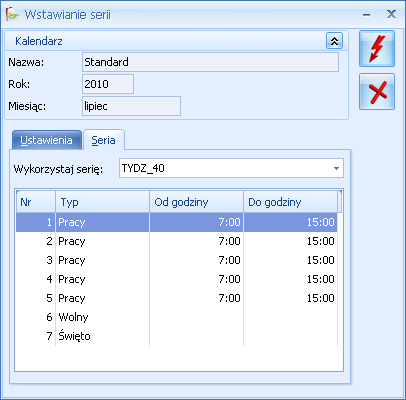Click the Do godziny column header

(x=290, y=202)
